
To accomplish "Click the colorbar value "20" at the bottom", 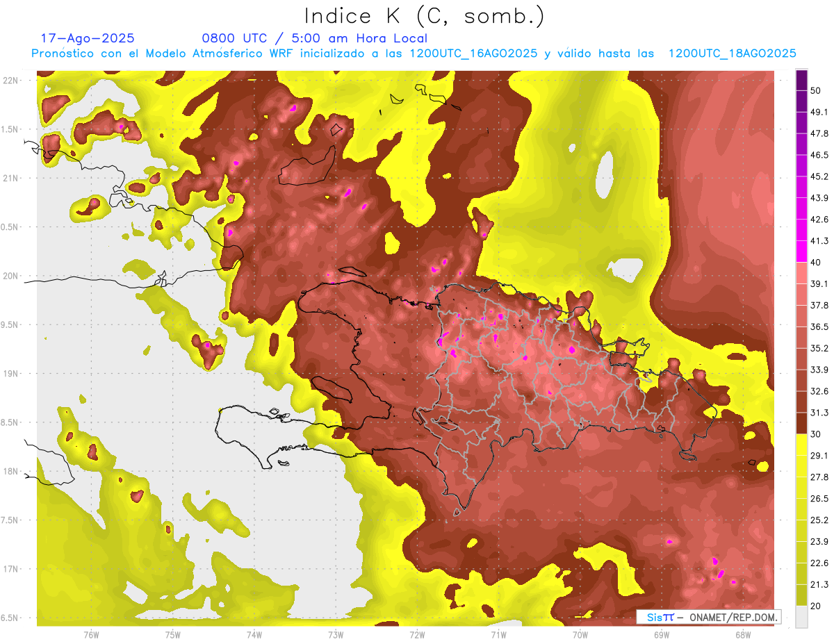I will click(817, 606).
